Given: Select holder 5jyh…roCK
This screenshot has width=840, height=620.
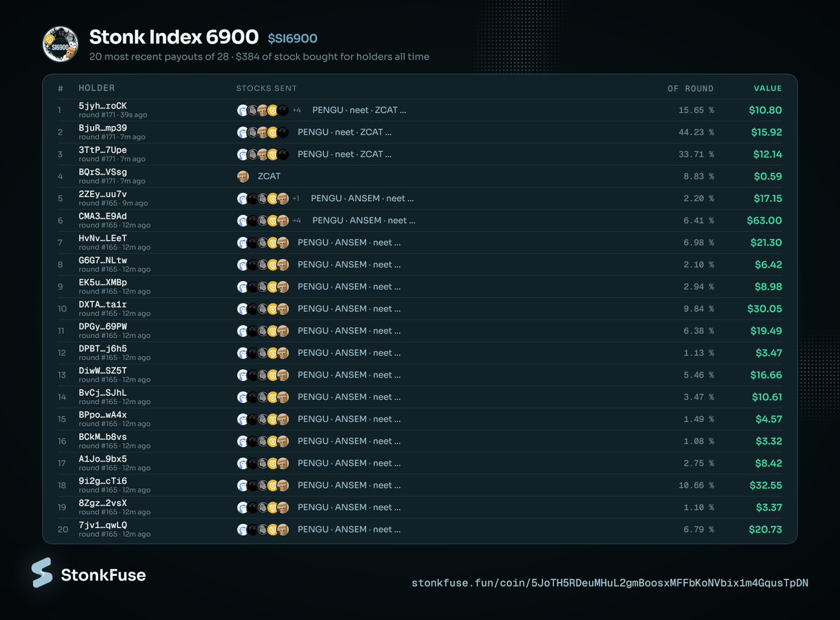Looking at the screenshot, I should (103, 106).
